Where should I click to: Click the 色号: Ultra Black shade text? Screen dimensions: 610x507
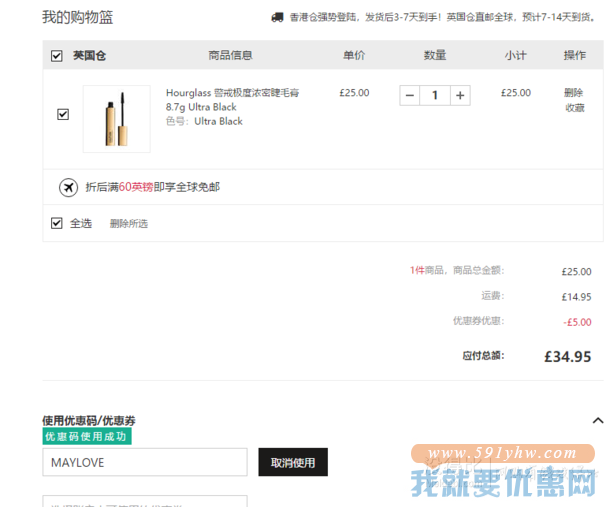pos(204,121)
